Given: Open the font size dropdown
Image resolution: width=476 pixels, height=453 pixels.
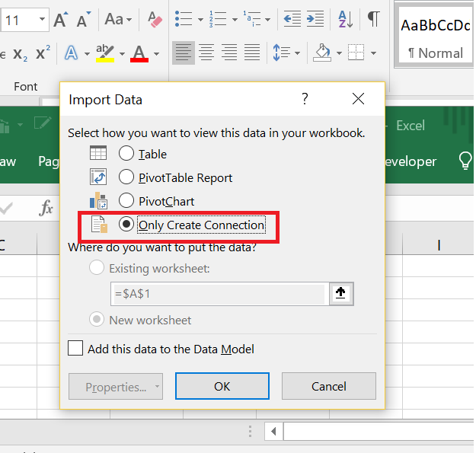Looking at the screenshot, I should pyautogui.click(x=40, y=20).
